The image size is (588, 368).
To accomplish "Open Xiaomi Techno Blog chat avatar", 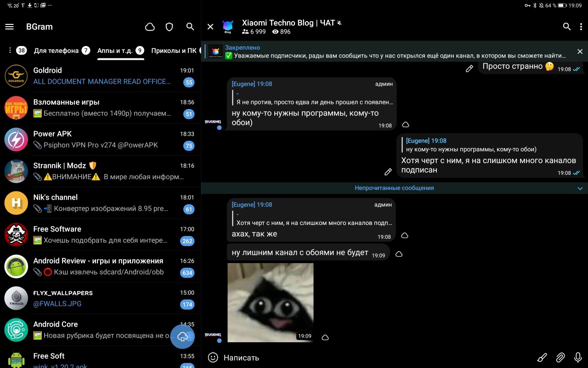I will pos(228,27).
